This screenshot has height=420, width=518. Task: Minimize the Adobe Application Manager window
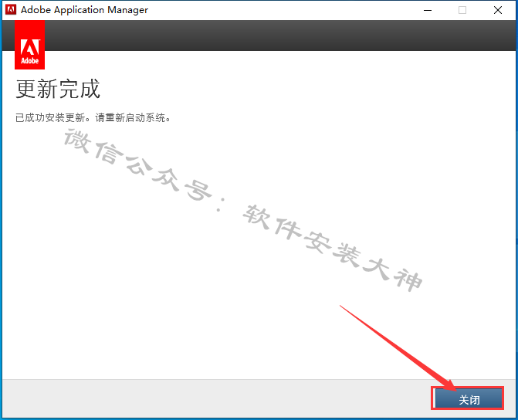pos(428,10)
